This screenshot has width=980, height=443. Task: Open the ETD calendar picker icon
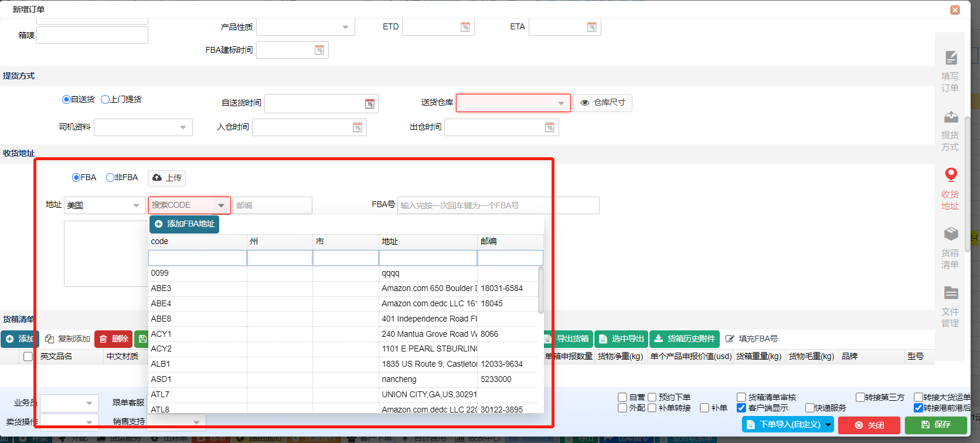465,27
